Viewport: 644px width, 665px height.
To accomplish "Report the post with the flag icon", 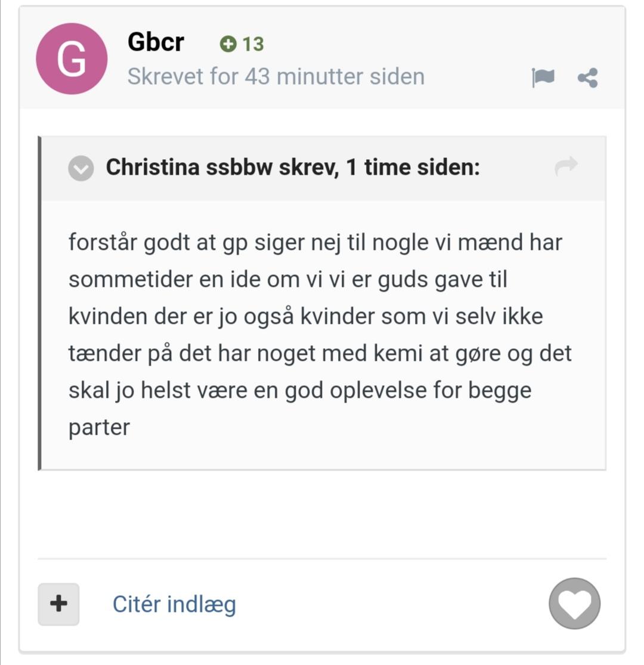I will [x=543, y=78].
